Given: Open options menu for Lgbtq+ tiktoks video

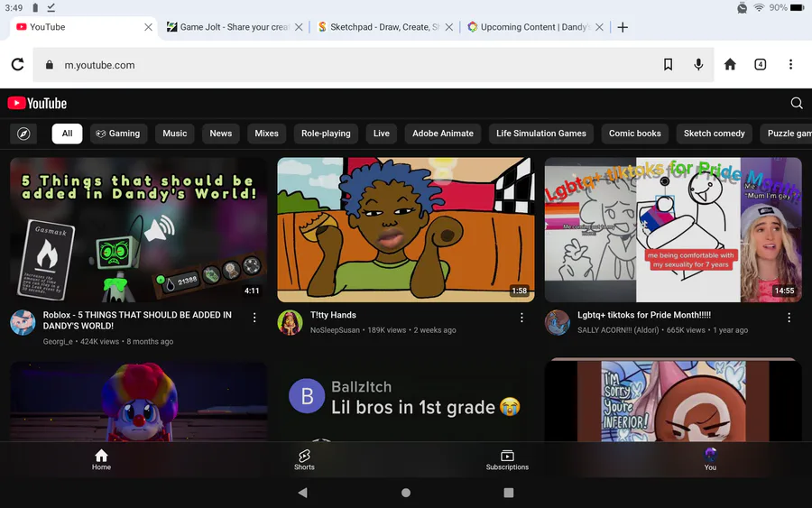Looking at the screenshot, I should pos(789,318).
